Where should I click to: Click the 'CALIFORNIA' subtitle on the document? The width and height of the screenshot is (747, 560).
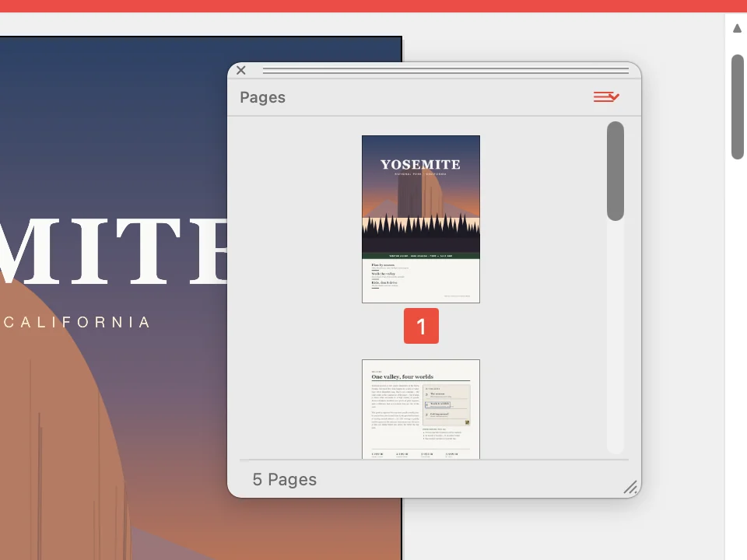coord(77,322)
